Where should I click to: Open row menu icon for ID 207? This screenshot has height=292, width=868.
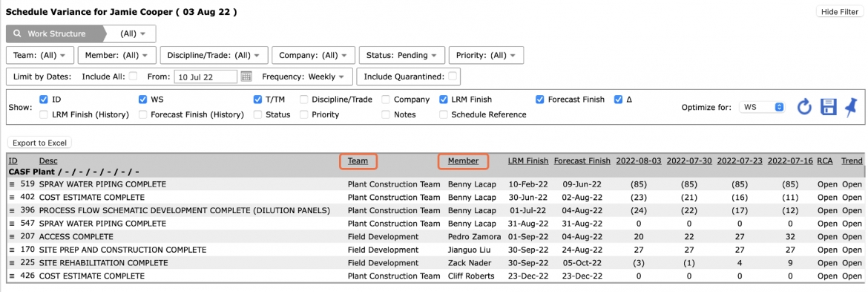12,236
